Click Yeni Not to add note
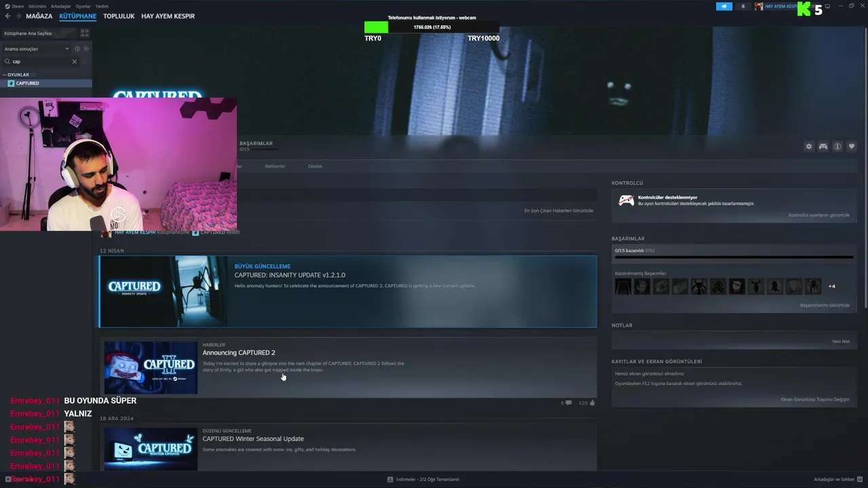 pyautogui.click(x=841, y=342)
